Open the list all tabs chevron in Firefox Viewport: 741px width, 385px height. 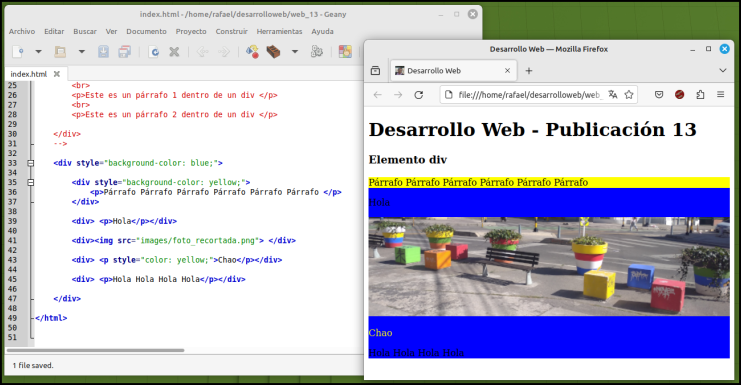(723, 70)
